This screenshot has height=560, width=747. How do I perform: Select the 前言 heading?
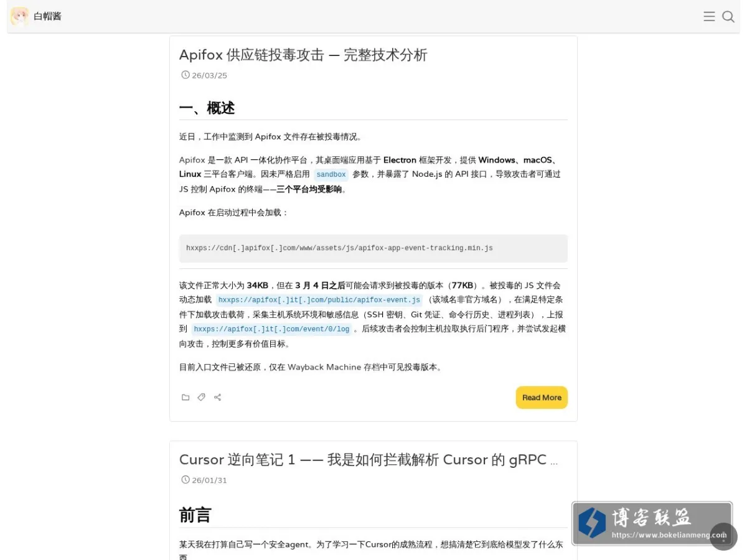(x=195, y=515)
